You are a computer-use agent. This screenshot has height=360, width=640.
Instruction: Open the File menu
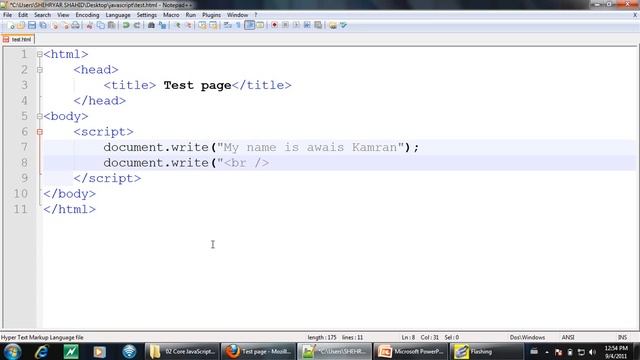pos(7,15)
